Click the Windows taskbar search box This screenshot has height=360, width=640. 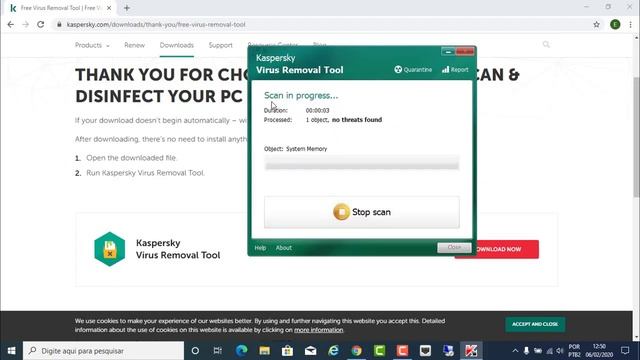pyautogui.click(x=104, y=351)
